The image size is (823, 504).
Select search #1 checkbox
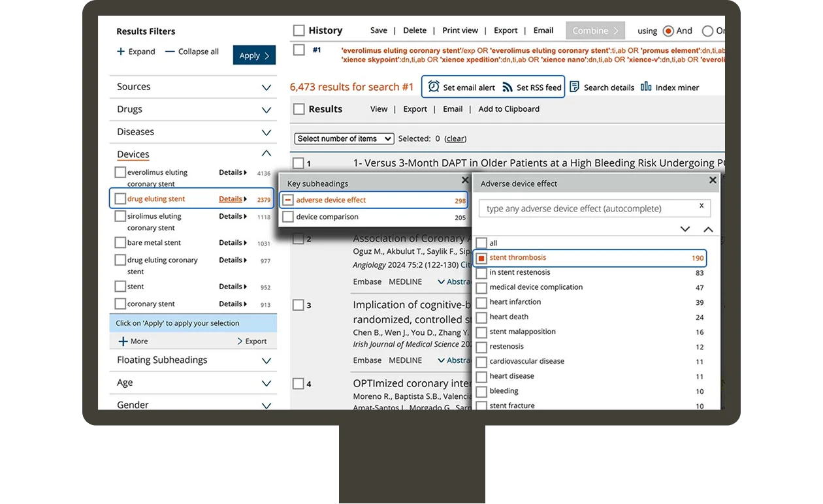pos(299,50)
